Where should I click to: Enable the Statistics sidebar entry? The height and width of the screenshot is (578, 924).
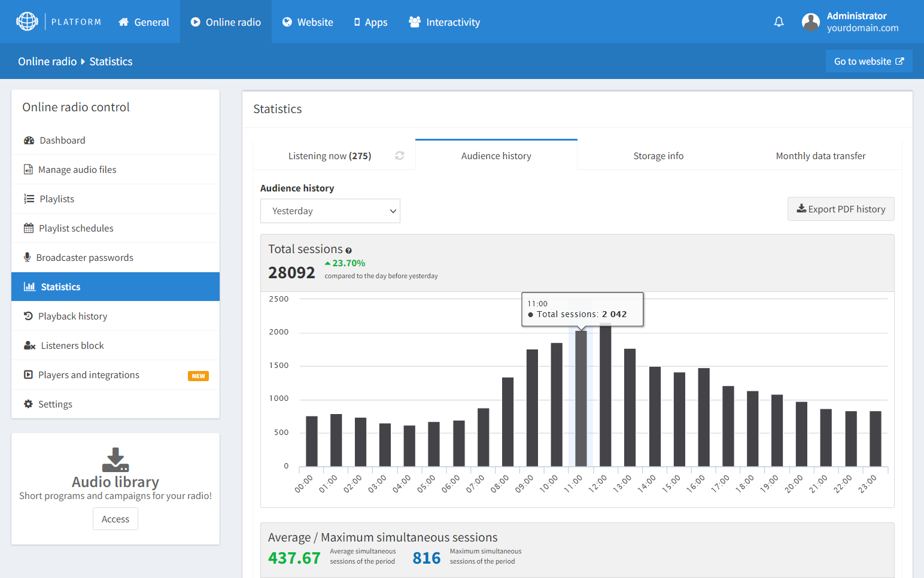coord(60,286)
